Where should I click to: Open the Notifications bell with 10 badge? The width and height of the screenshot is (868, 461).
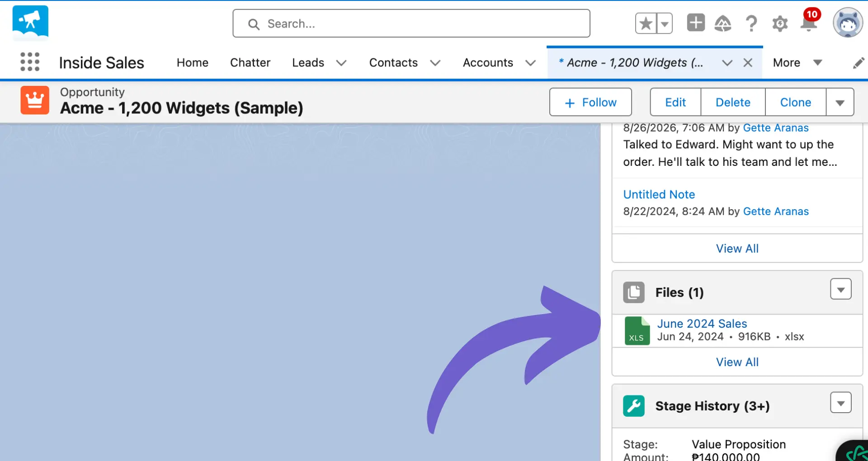click(x=809, y=21)
